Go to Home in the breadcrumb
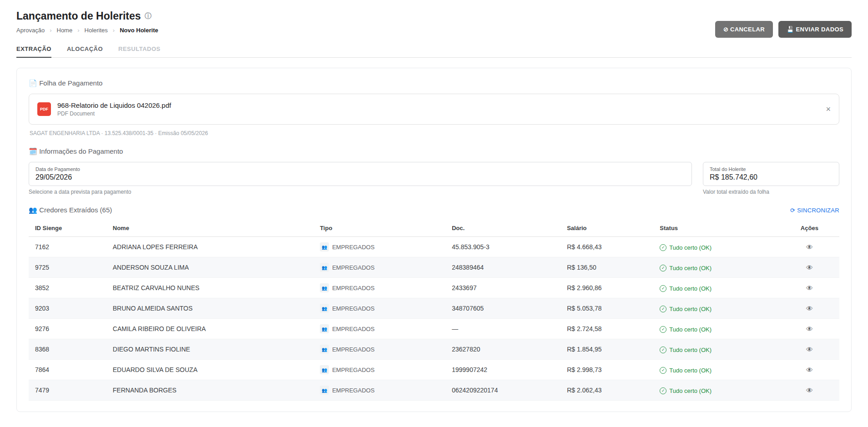 pos(65,30)
